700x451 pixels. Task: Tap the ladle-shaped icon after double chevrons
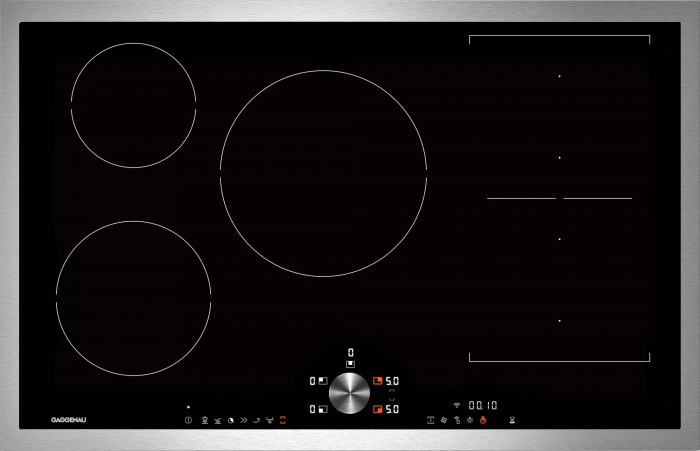coord(256,420)
